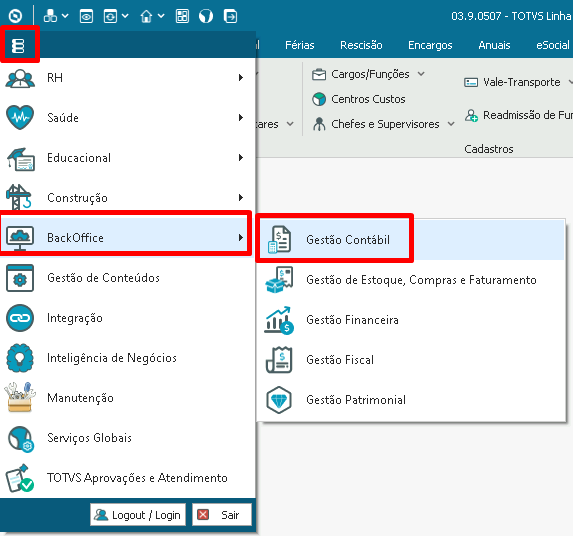Click the Gestão de Conteúdos gear icon

(20, 278)
